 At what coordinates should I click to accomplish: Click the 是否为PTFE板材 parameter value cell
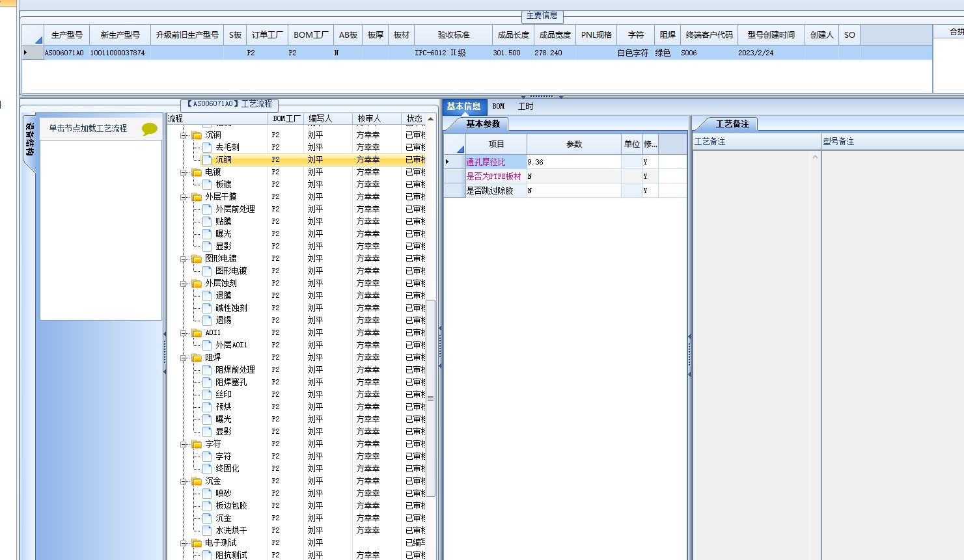coord(574,176)
